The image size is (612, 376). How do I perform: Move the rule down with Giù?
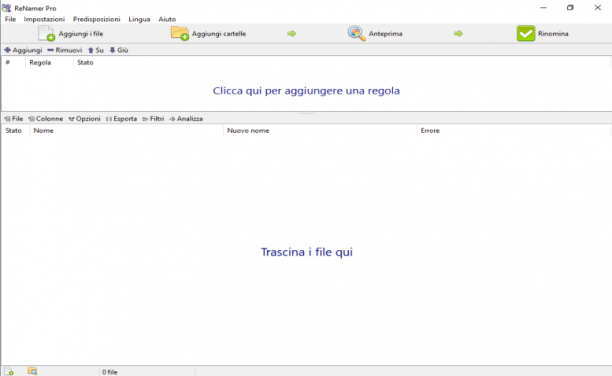tap(119, 50)
